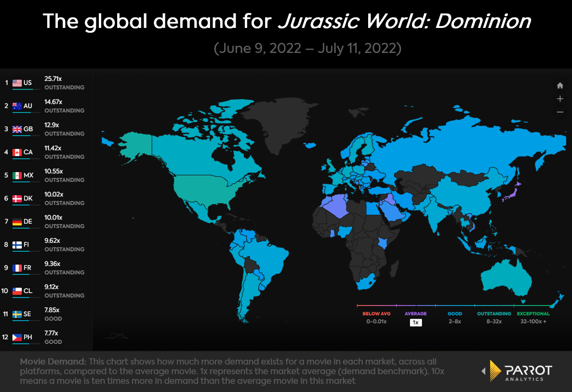This screenshot has width=572, height=392.
Task: Click the France flag icon
Action: tap(17, 268)
